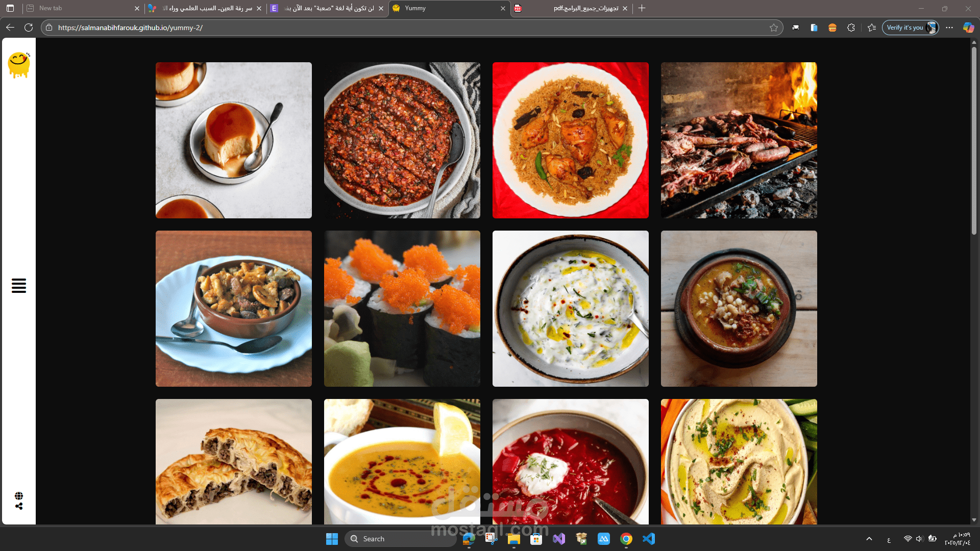Click the page vertical scrollbar thumb

pyautogui.click(x=974, y=140)
